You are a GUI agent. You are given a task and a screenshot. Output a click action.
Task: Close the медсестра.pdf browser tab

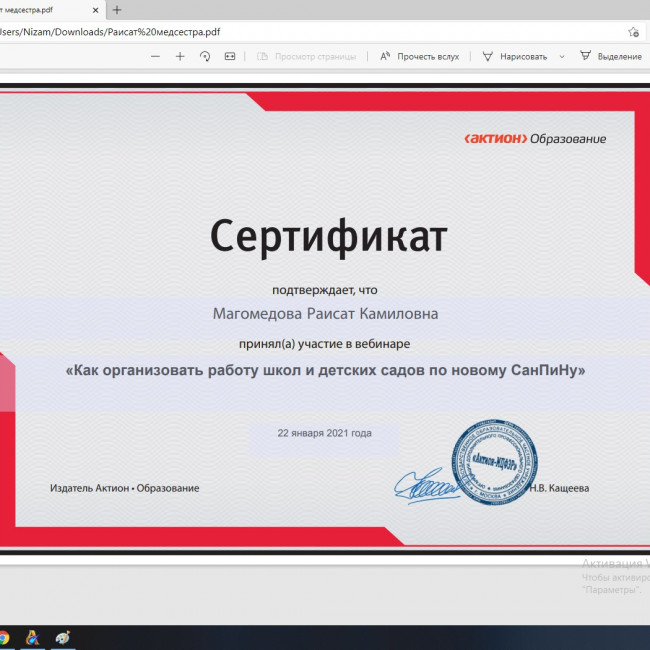pyautogui.click(x=95, y=10)
